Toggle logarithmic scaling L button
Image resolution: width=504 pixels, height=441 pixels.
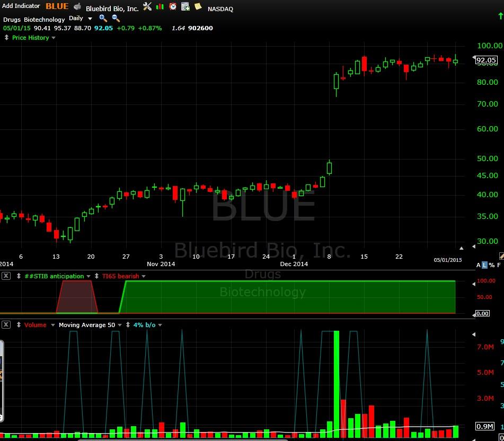(485, 265)
